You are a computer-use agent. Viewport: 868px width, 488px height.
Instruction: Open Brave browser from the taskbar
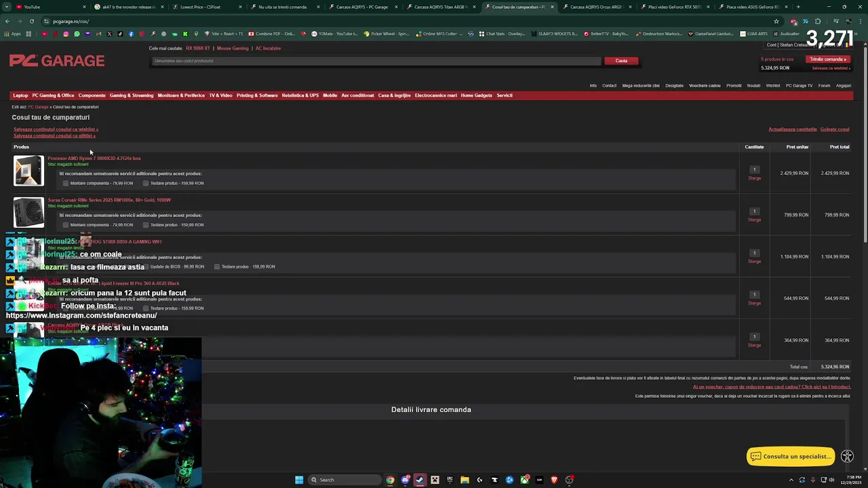click(555, 480)
